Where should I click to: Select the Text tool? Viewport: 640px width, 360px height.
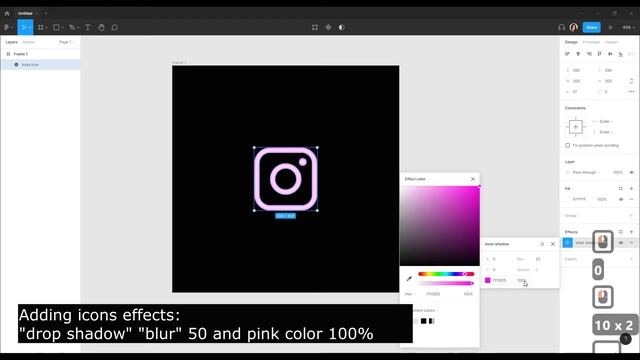pyautogui.click(x=88, y=27)
